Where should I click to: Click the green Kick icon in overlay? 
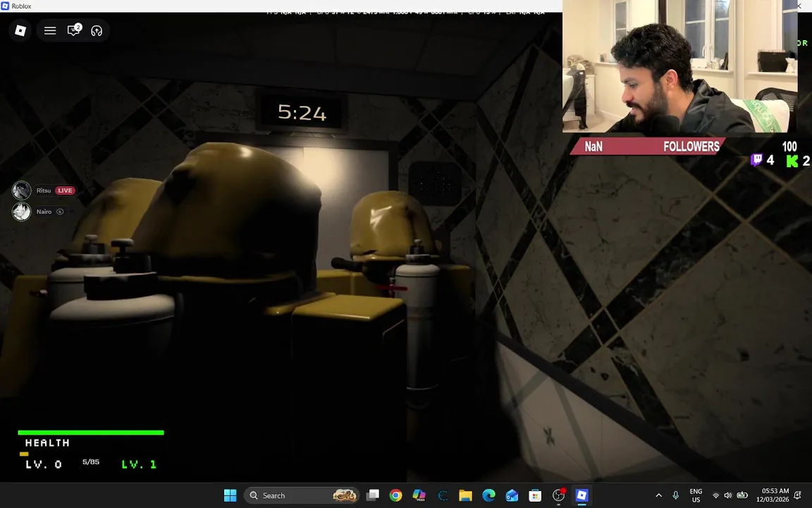pos(792,161)
